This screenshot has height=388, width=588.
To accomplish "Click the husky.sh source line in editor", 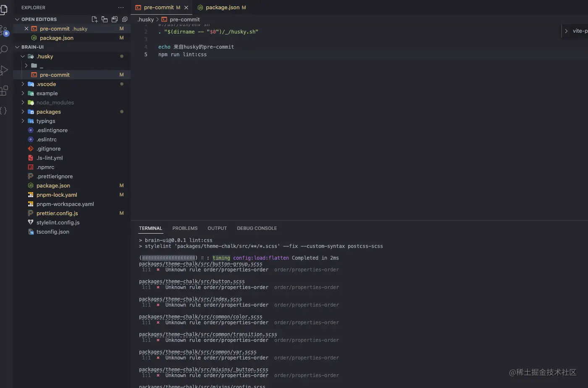I will tap(208, 32).
